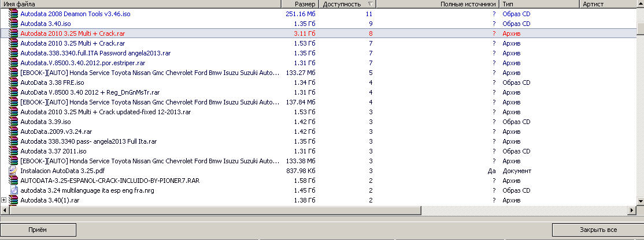Click the icon of AutoData V.8500 3.40 2012 + Reg_DnGnMsTr.rar
The image size is (644, 240).
(x=13, y=92)
